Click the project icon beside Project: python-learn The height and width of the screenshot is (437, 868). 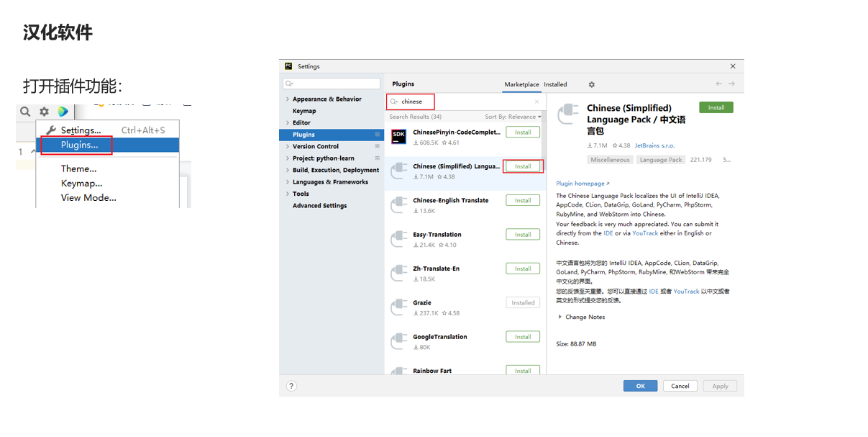click(377, 158)
